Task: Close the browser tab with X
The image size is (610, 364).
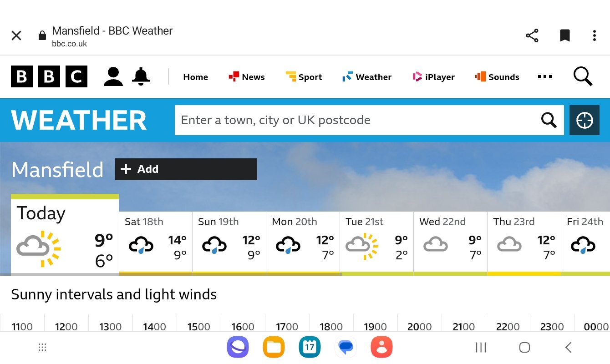Action: click(16, 35)
